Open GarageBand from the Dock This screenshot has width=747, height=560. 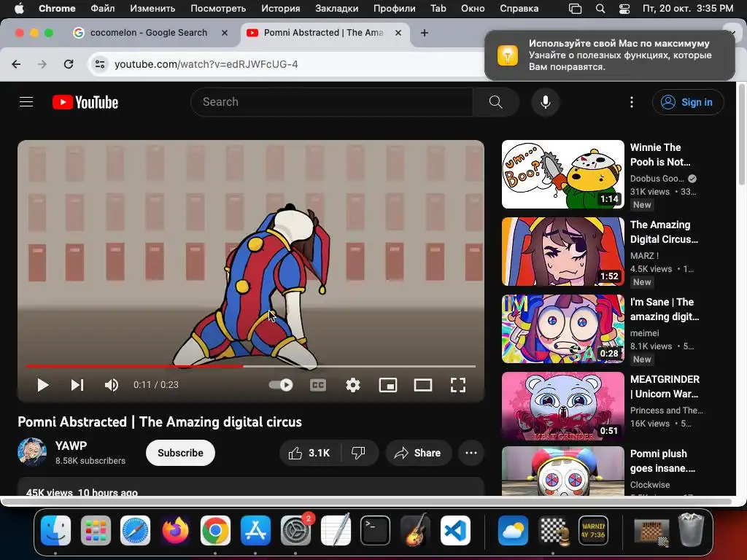415,530
